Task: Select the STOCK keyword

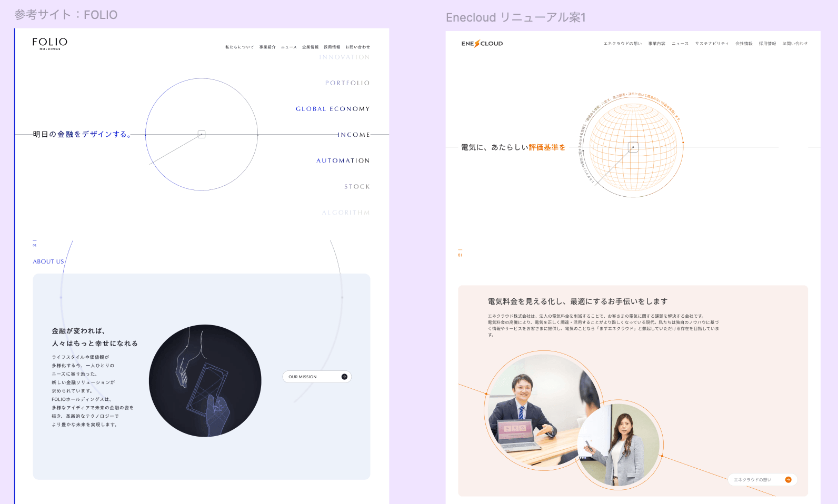Action: (x=357, y=187)
